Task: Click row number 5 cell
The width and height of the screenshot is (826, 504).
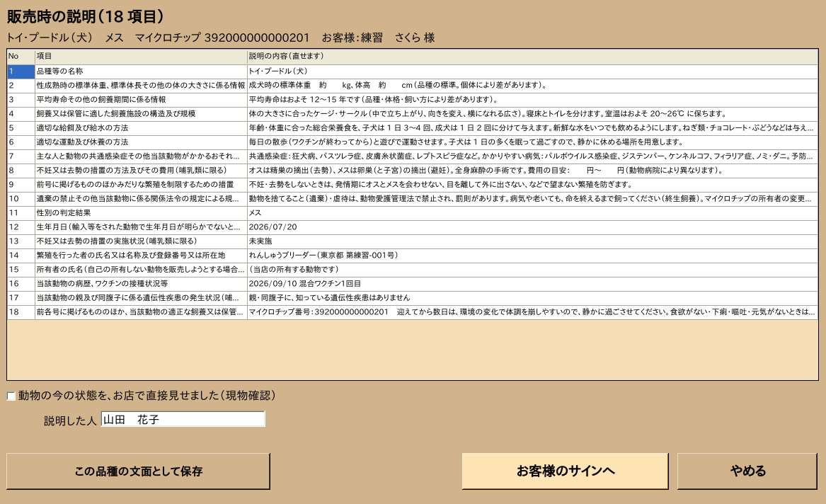Action: click(21, 128)
